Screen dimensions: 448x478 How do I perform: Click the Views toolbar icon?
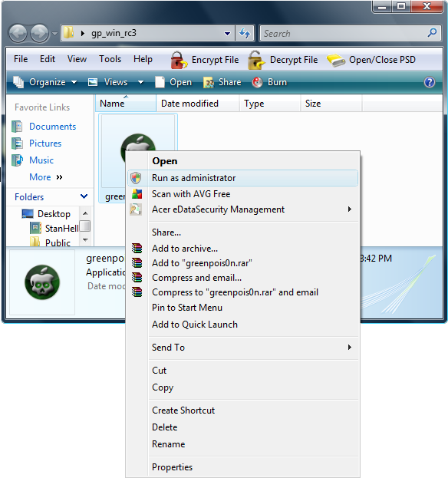click(x=93, y=82)
